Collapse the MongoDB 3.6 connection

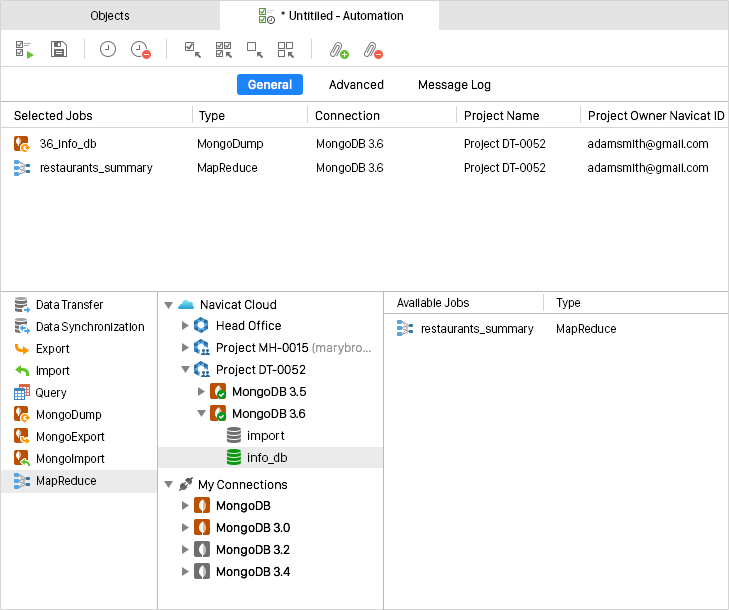click(201, 413)
